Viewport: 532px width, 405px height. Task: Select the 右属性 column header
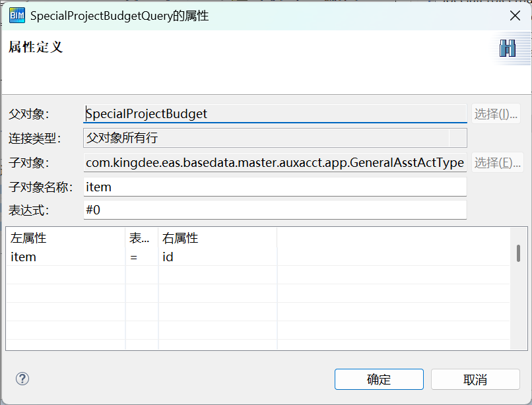pos(216,238)
